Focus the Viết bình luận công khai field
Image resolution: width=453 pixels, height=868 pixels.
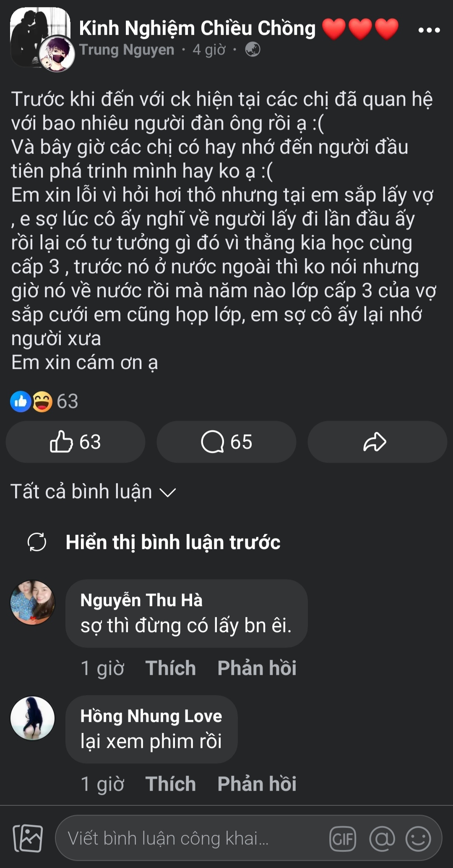point(189,839)
